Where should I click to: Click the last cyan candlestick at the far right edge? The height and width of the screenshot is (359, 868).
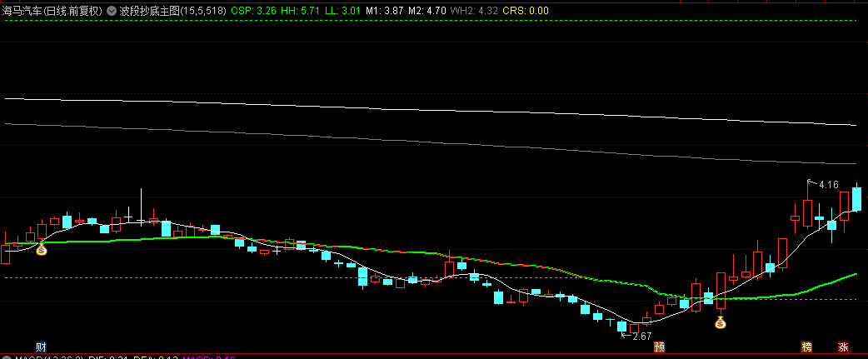(856, 198)
